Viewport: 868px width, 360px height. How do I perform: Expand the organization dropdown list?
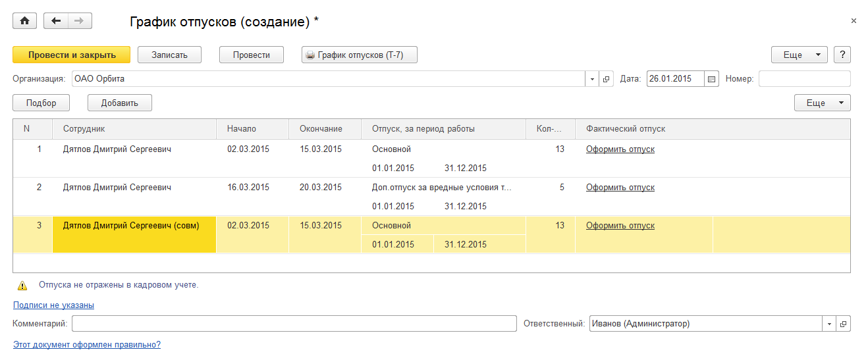592,79
